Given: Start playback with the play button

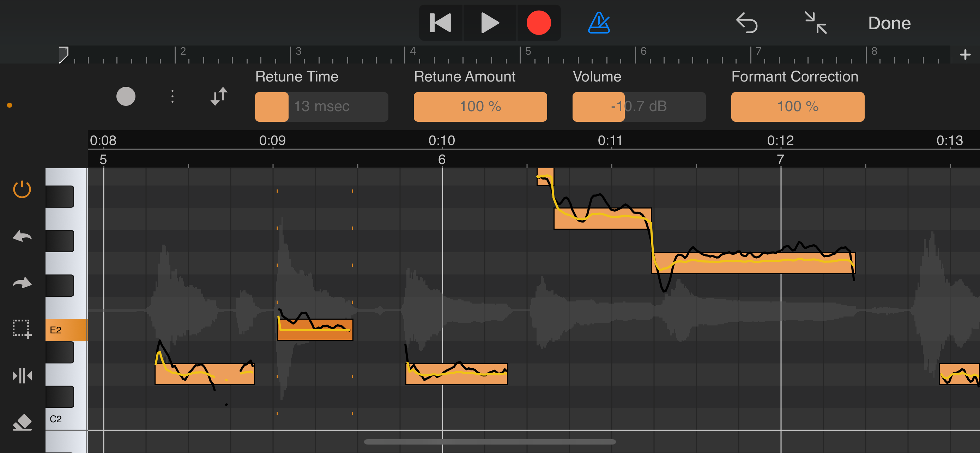Looking at the screenshot, I should 490,23.
